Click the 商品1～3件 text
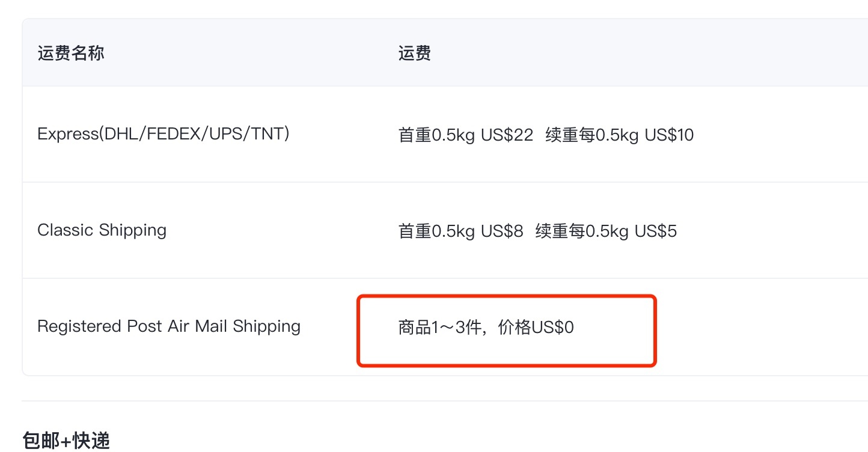Viewport: 868px width, 452px height. (440, 328)
